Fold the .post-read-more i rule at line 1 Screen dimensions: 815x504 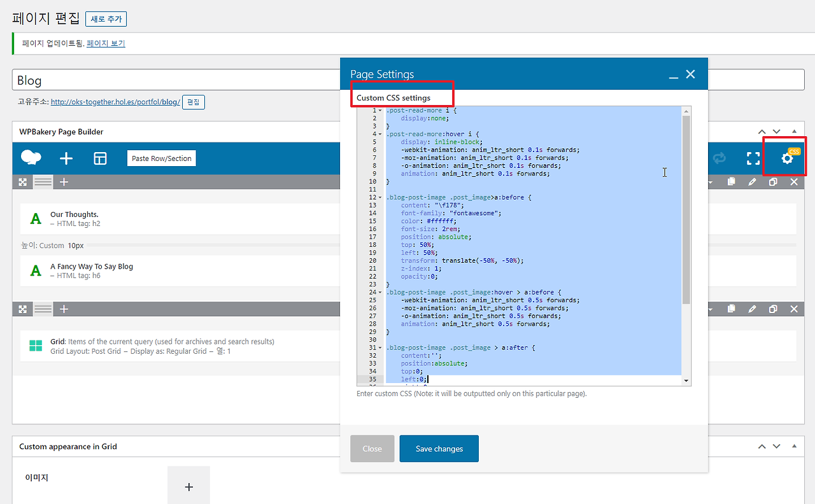click(380, 111)
